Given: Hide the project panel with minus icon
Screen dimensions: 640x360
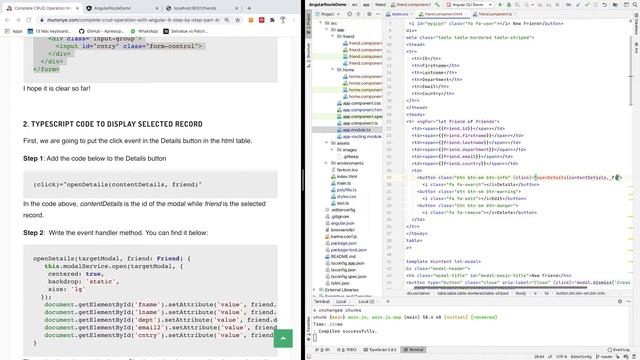Looking at the screenshot, I should (x=378, y=14).
